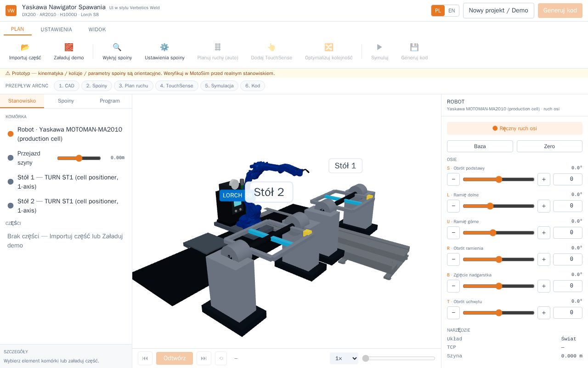Open the WIDOK ribbon tab
Viewport: 588px width, 368px height.
pyautogui.click(x=97, y=29)
